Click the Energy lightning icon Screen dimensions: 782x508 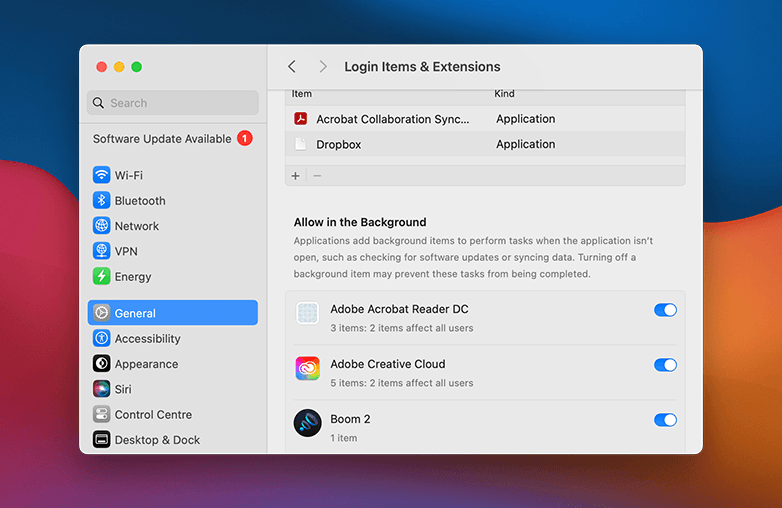101,276
